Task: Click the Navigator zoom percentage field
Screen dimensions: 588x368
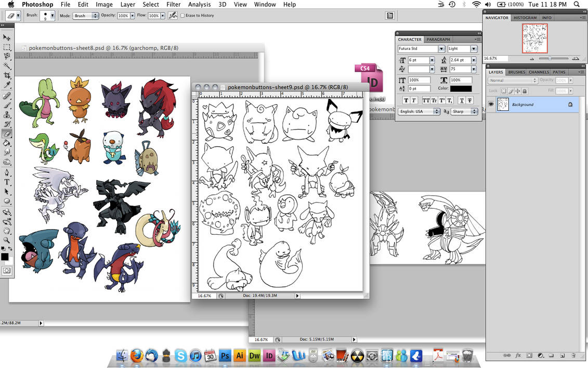Action: tap(495, 59)
